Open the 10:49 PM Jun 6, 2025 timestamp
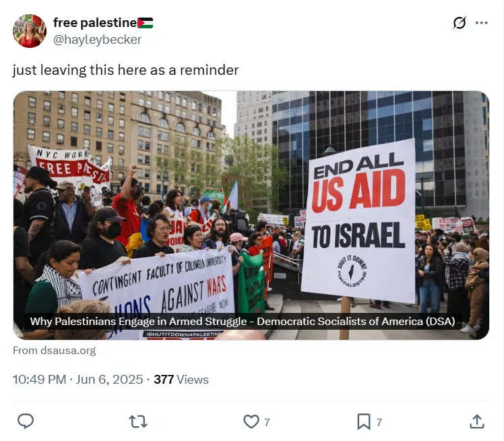This screenshot has height=441, width=504. (x=77, y=380)
